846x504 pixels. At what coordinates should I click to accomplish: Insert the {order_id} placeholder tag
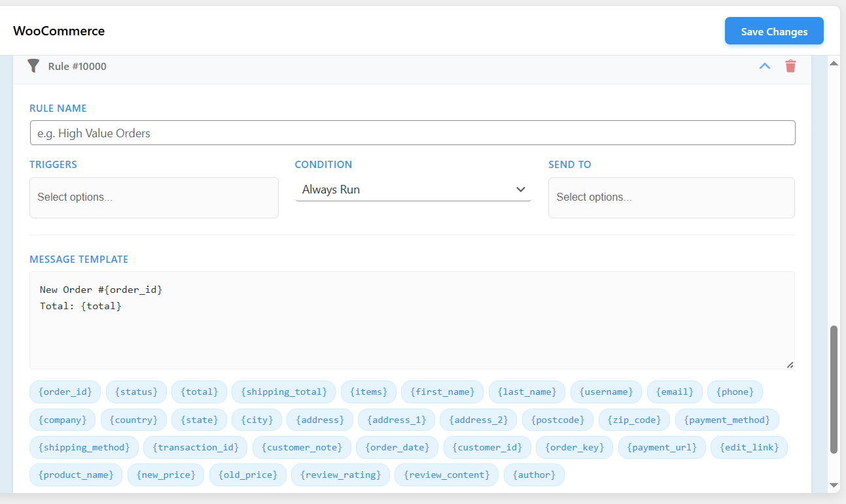[x=65, y=392]
